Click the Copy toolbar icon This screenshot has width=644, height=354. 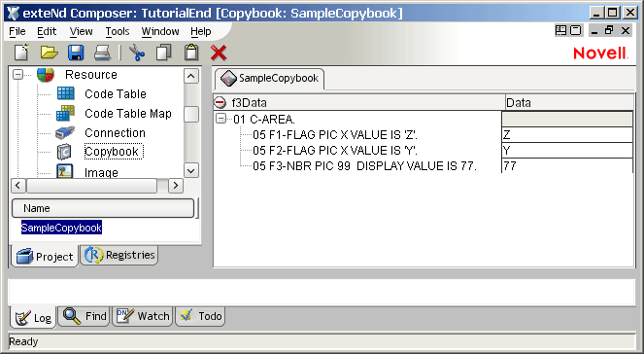click(x=164, y=53)
